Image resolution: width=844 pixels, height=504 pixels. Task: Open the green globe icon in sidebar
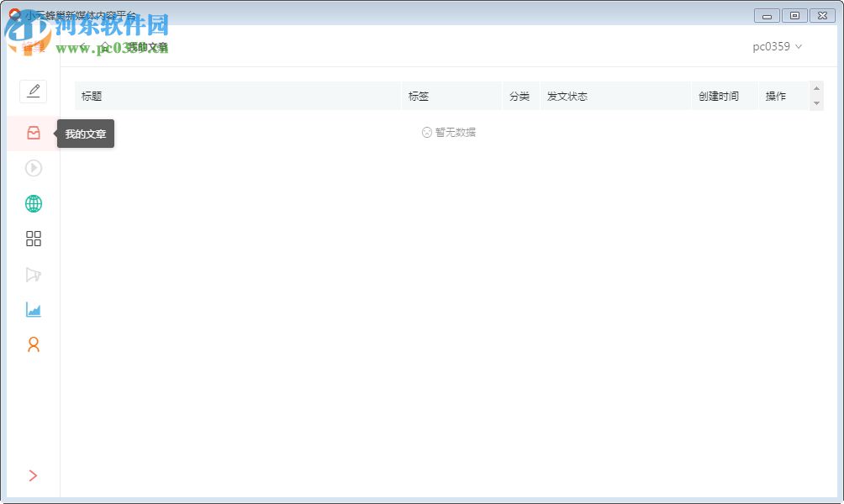tap(33, 203)
